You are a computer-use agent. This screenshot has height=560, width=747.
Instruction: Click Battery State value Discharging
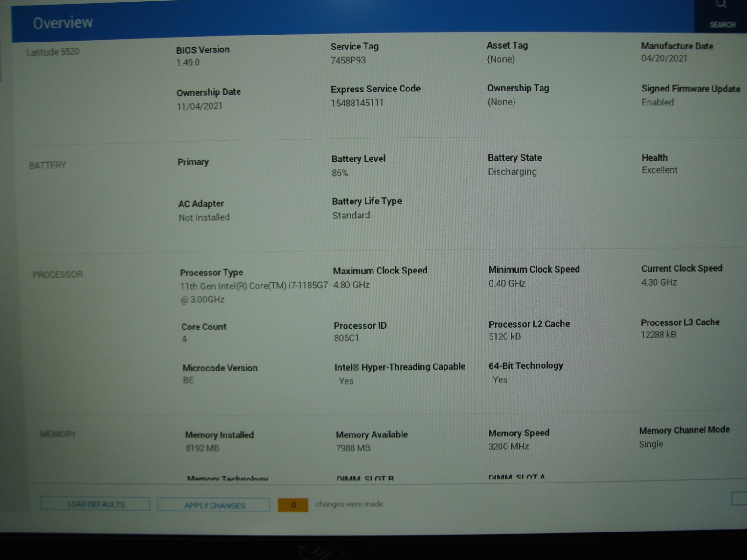click(x=512, y=172)
